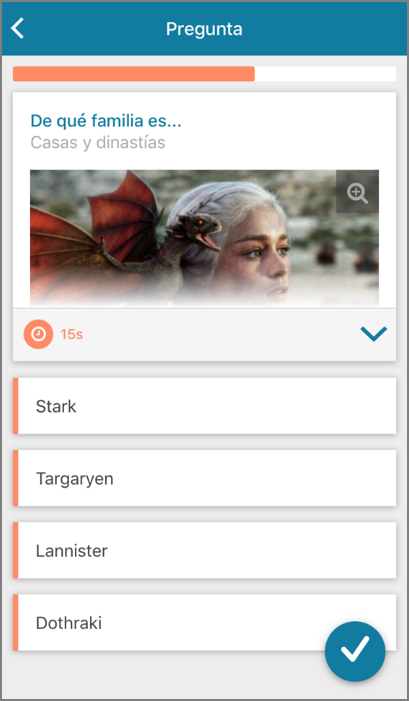Screen dimensions: 409x701
Task: Expand the question card with the chevron
Action: [x=374, y=334]
